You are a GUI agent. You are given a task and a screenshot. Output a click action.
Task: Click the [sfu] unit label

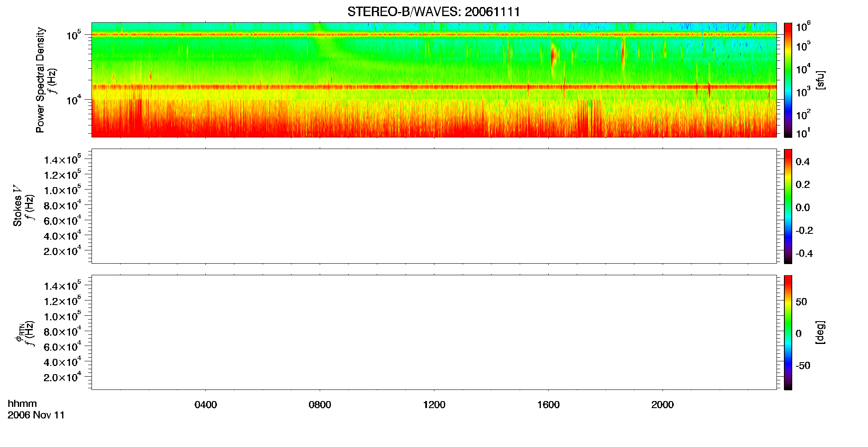click(820, 80)
